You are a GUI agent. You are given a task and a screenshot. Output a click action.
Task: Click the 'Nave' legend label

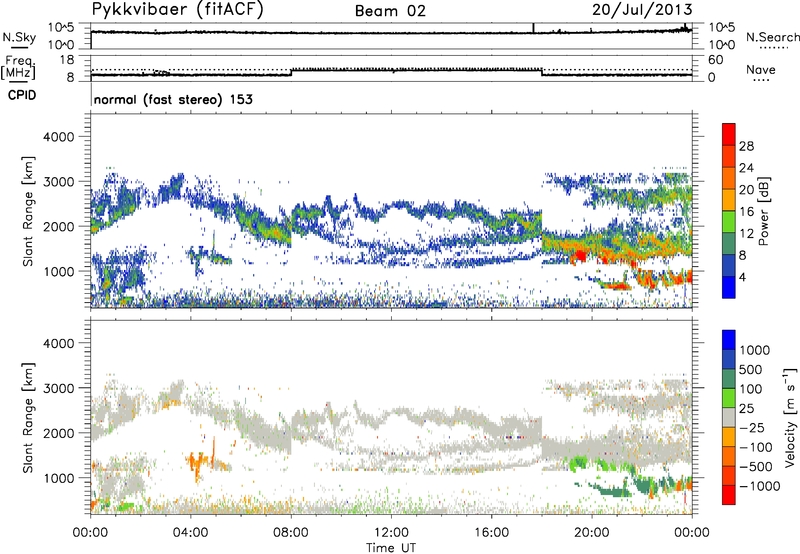(x=761, y=69)
